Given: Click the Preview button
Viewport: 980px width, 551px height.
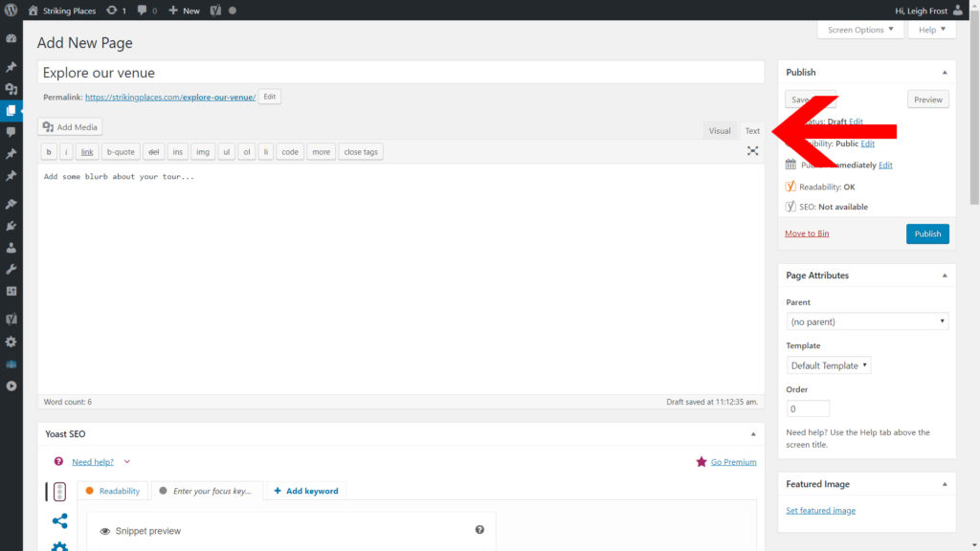Looking at the screenshot, I should point(927,99).
